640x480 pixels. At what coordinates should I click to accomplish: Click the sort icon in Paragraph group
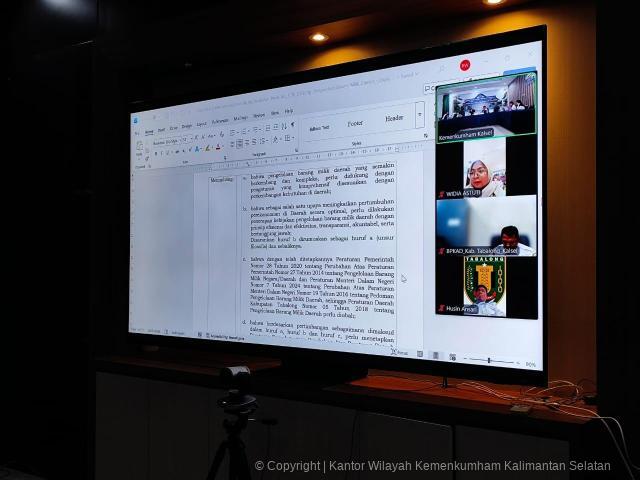click(284, 127)
